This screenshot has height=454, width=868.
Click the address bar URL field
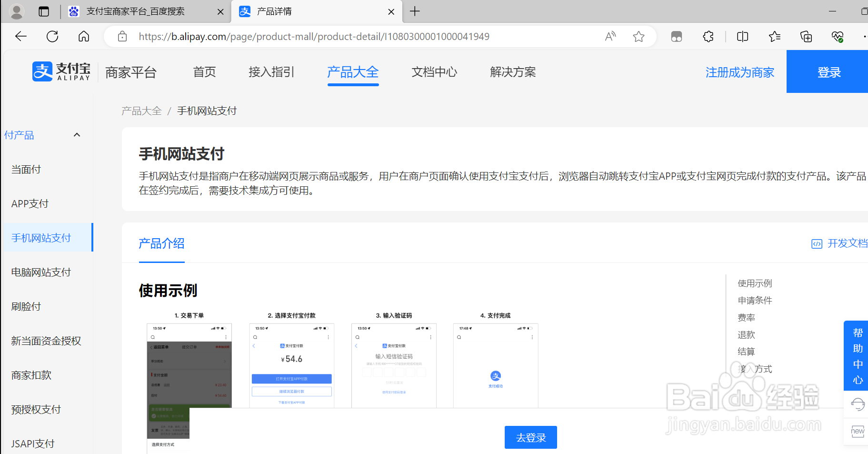(314, 37)
